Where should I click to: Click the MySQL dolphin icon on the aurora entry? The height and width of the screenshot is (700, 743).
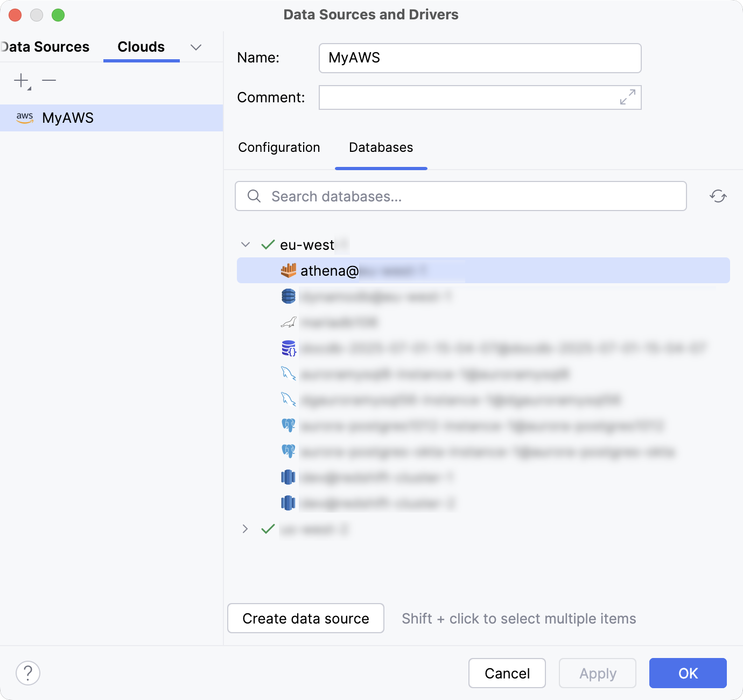click(x=289, y=374)
